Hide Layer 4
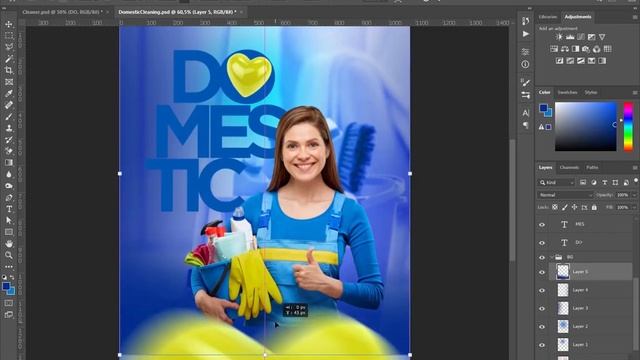 coord(542,291)
